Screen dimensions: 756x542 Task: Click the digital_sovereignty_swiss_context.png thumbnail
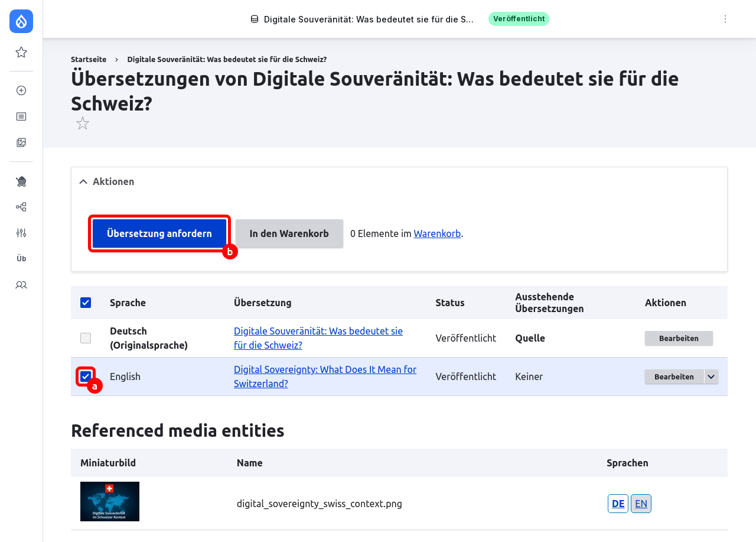click(x=110, y=501)
